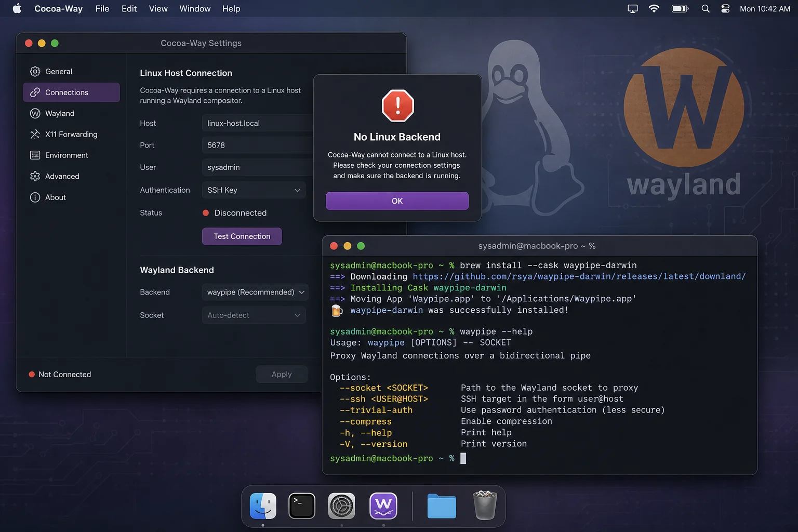The image size is (798, 532).
Task: Click the User field showing sysadmin
Action: coord(257,167)
